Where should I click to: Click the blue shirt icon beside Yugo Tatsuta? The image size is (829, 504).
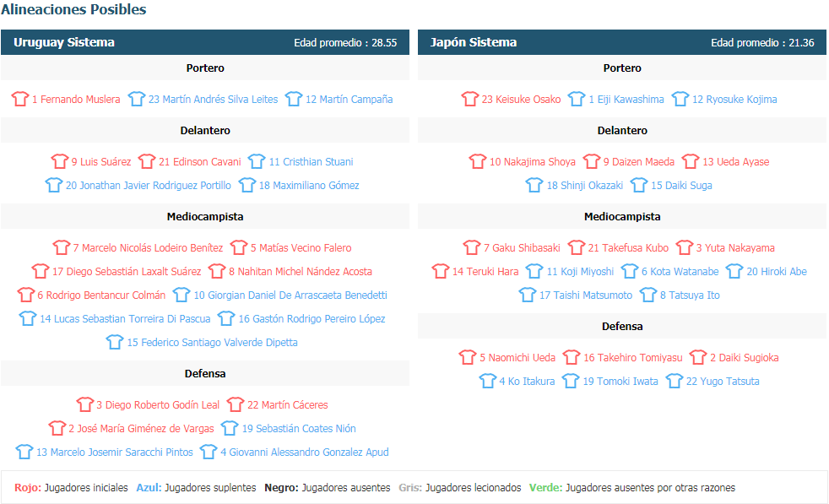coord(675,381)
